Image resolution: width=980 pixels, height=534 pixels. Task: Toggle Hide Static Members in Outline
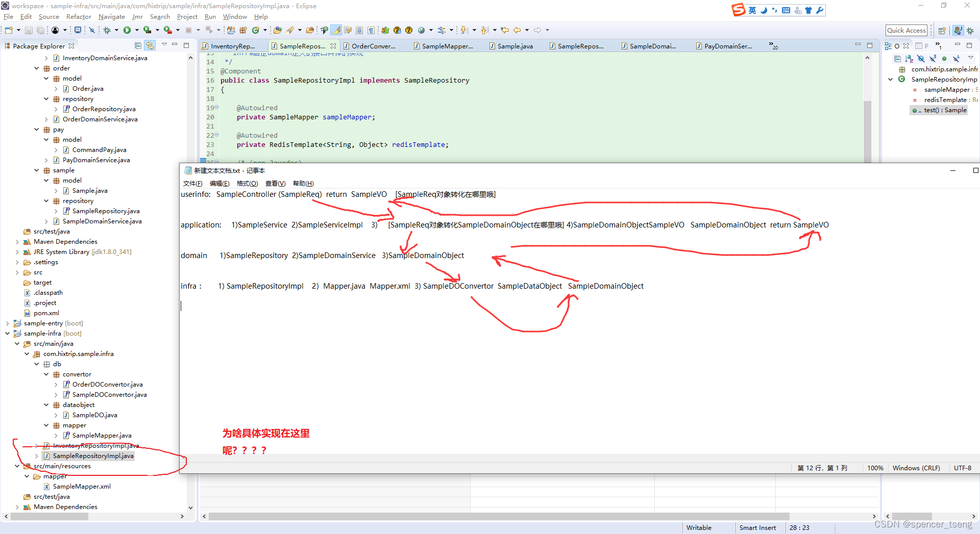point(933,59)
